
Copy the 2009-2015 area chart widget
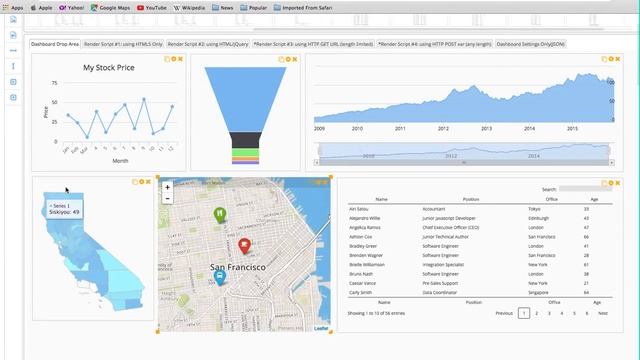coord(604,59)
